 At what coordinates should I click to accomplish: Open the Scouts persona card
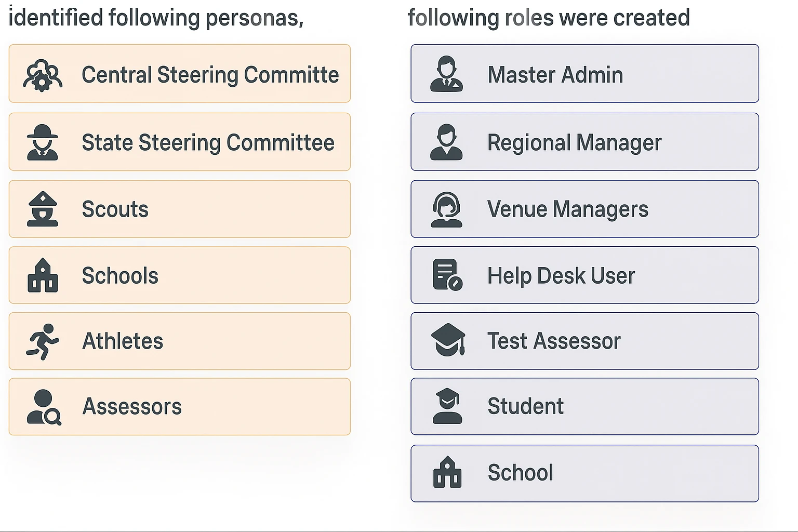tap(179, 209)
